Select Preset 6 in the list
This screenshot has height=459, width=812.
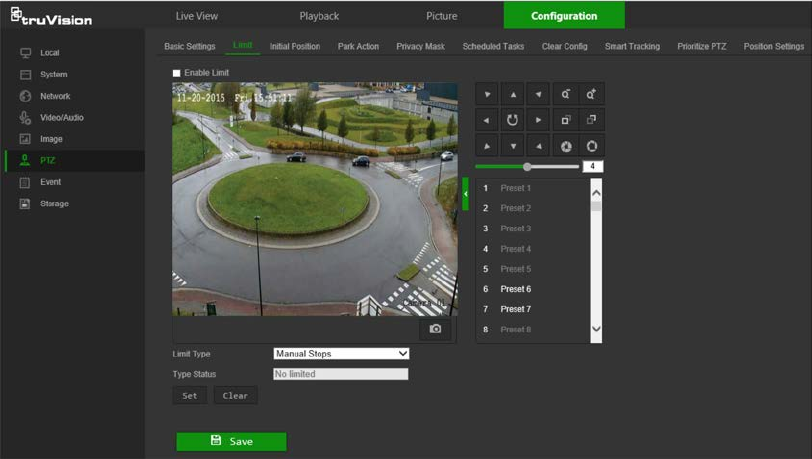[515, 289]
